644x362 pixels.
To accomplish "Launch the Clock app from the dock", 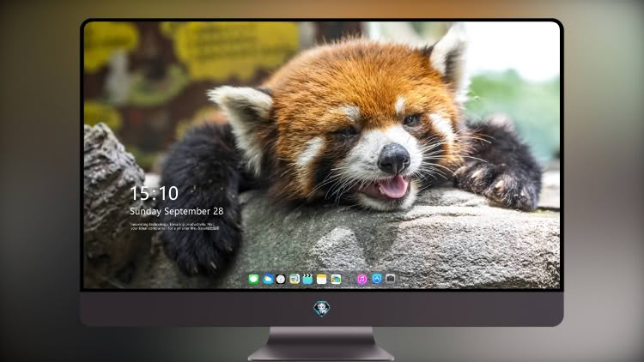I will click(x=281, y=279).
